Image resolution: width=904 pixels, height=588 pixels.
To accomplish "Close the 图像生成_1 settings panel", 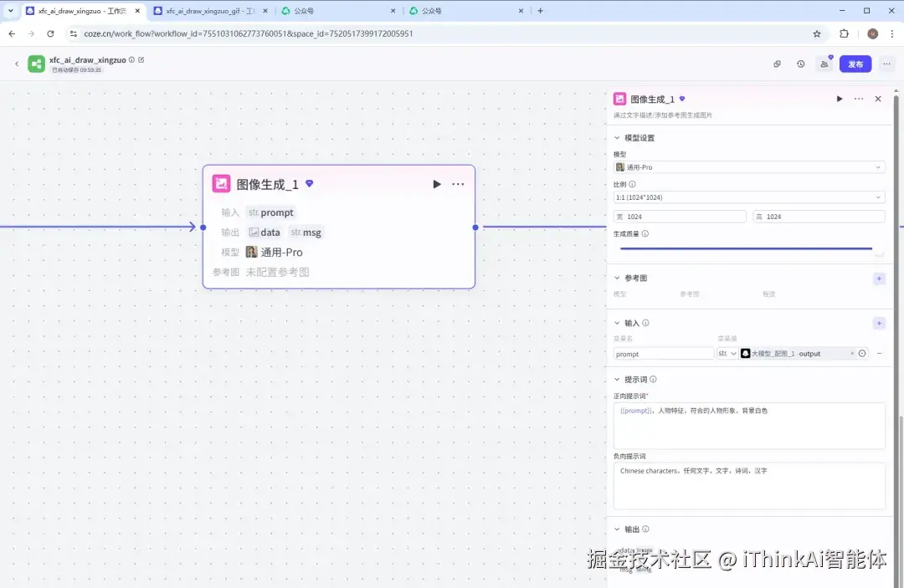I will [878, 99].
